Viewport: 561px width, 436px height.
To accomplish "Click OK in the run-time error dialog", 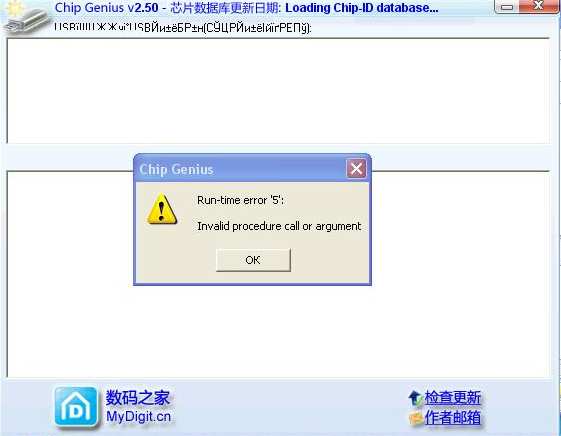I will [253, 260].
